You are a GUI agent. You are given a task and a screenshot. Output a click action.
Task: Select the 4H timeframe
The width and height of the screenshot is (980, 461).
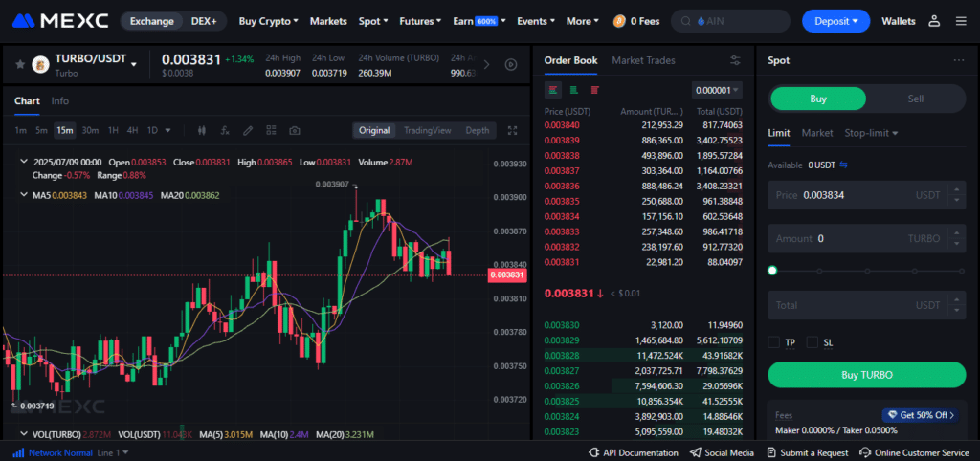tap(132, 131)
